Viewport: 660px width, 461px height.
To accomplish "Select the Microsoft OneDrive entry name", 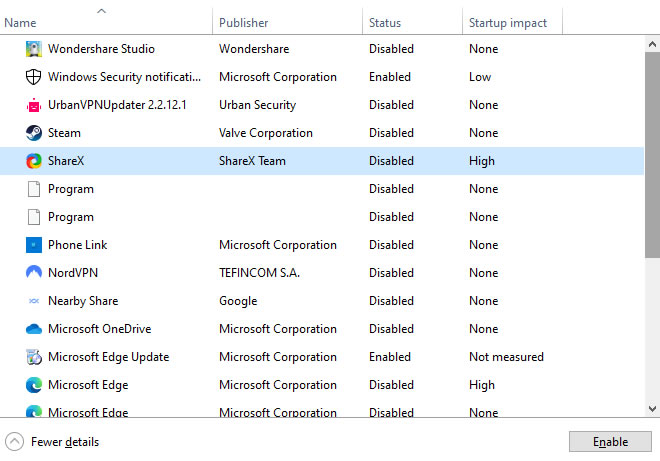I will click(99, 329).
